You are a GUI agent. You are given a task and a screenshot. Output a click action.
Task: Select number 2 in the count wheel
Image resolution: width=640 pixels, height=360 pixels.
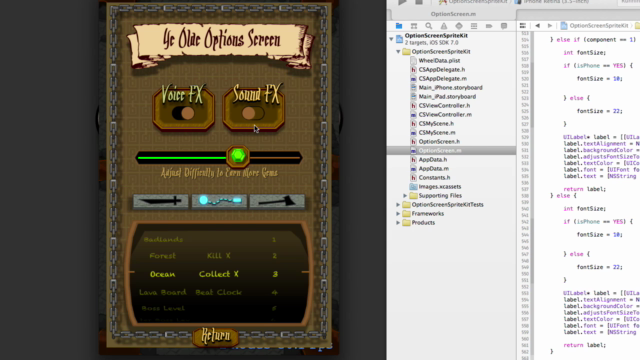click(x=274, y=256)
